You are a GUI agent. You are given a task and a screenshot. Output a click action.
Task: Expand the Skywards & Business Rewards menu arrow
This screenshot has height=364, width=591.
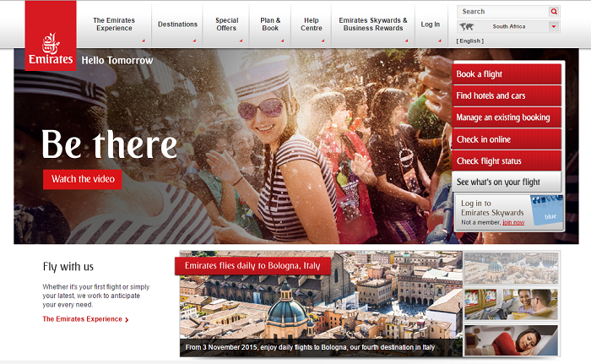(406, 41)
